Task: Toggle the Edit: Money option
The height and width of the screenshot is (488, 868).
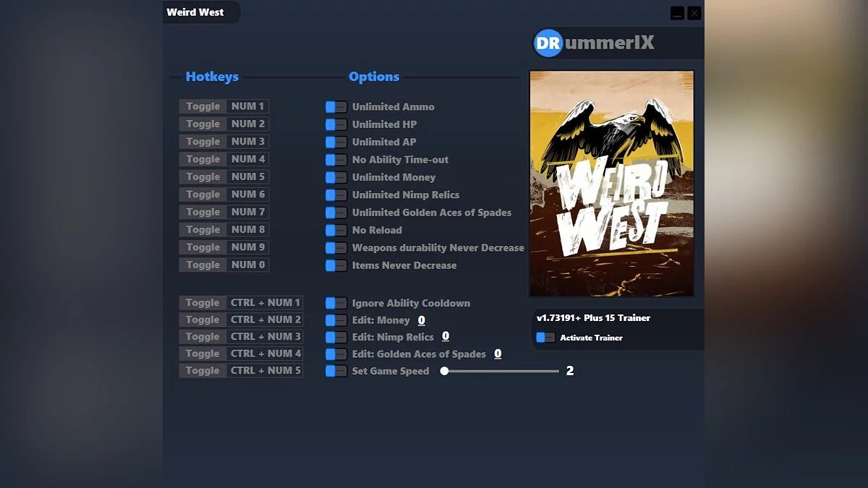Action: pos(336,320)
